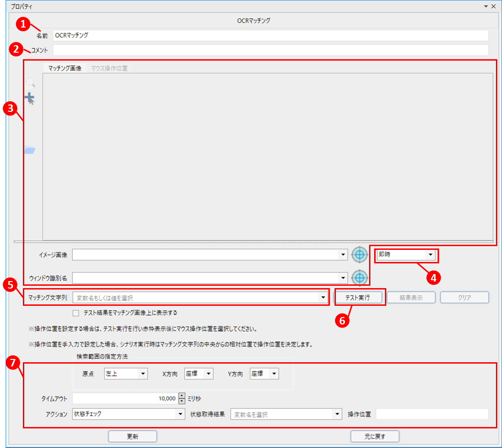Click inside the コメント input field
Viewport: 502px width, 448px height.
pyautogui.click(x=233, y=50)
